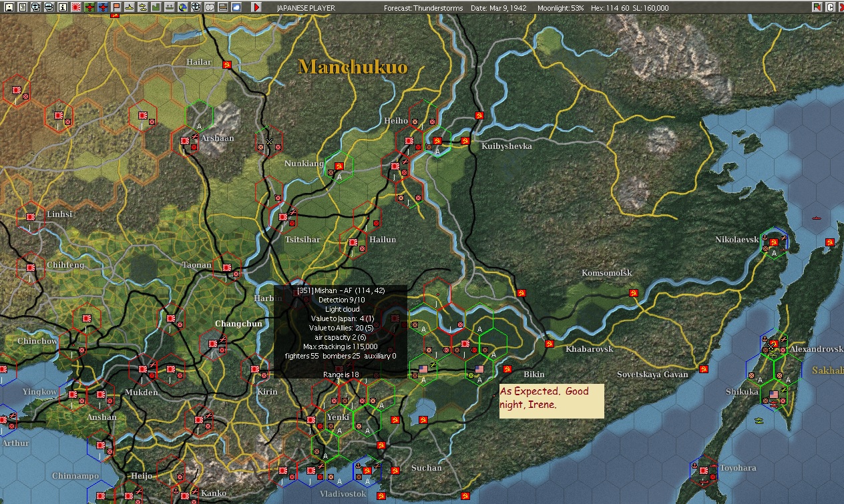The width and height of the screenshot is (844, 504).
Task: Open the reports list document icon
Action: pyautogui.click(x=22, y=7)
